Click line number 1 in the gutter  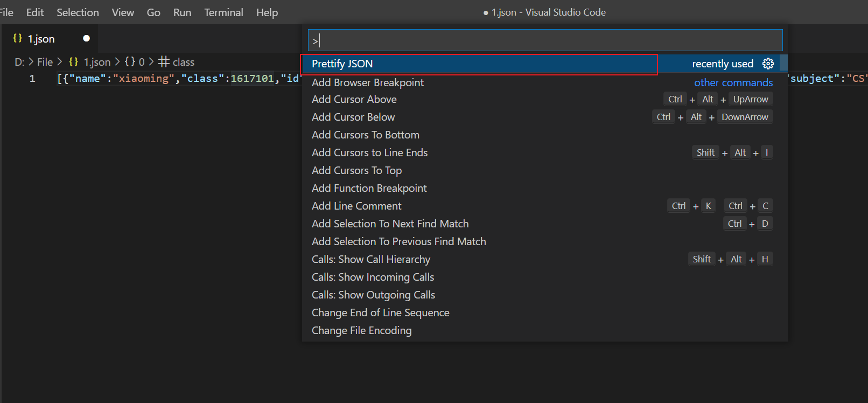coord(32,79)
